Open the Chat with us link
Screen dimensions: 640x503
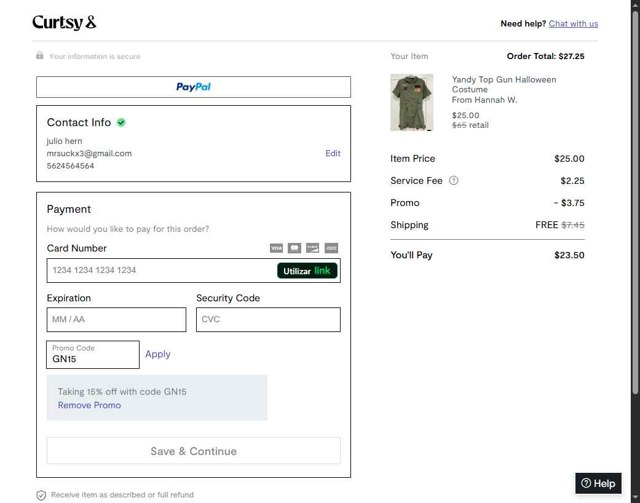pyautogui.click(x=573, y=24)
